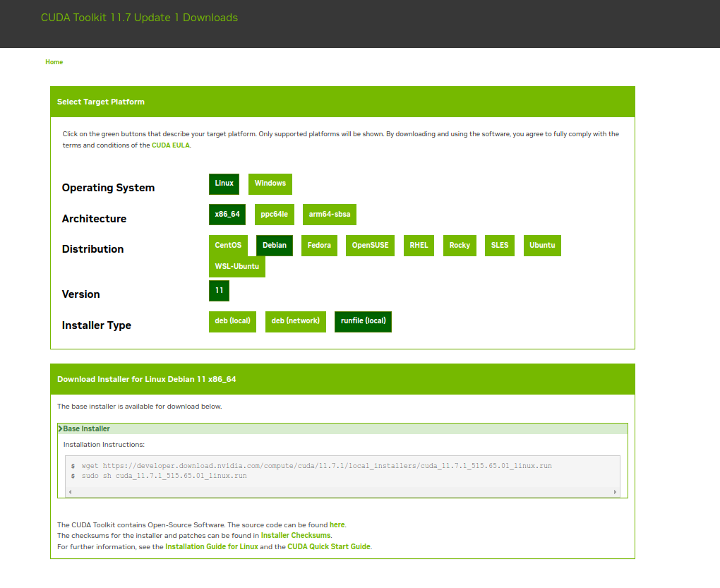Choose deb (network) installer type
This screenshot has width=720, height=588.
pyautogui.click(x=295, y=321)
